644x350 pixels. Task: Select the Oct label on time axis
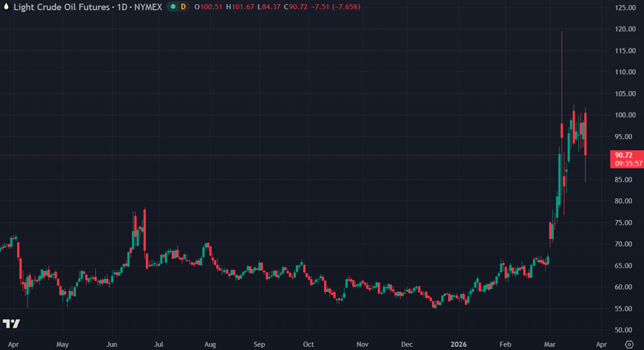click(308, 344)
